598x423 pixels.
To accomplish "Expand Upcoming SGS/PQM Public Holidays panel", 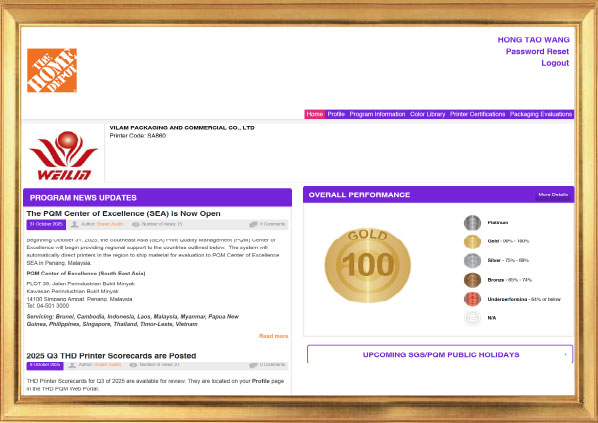I will click(440, 354).
